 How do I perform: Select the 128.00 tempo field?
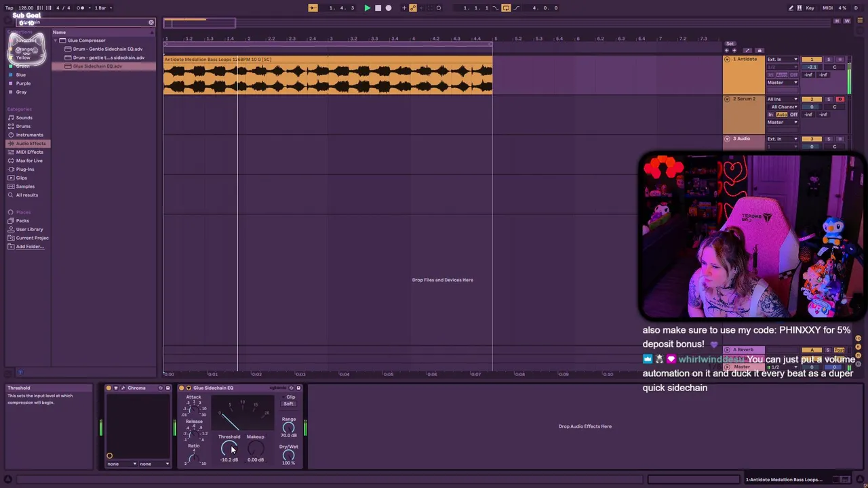click(x=26, y=8)
